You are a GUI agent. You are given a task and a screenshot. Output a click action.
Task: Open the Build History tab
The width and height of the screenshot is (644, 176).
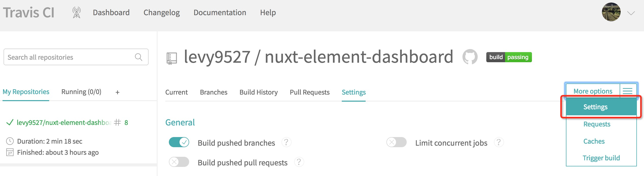coord(259,92)
